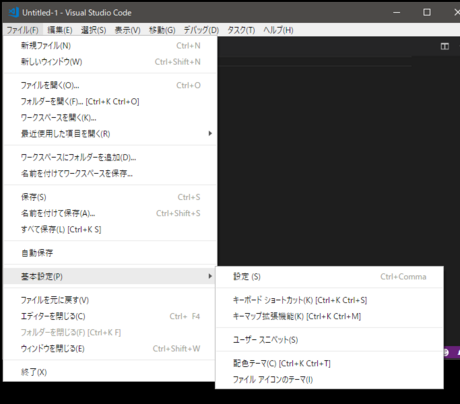Open 設定 (S) in the submenu
460x404 pixels.
(x=329, y=276)
